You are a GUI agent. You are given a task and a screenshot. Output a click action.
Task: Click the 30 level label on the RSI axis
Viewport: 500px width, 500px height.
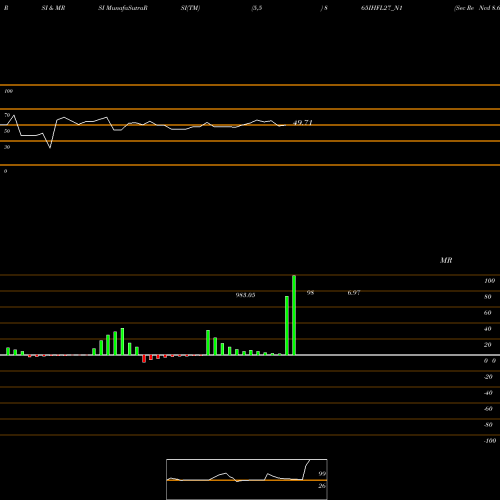7,147
